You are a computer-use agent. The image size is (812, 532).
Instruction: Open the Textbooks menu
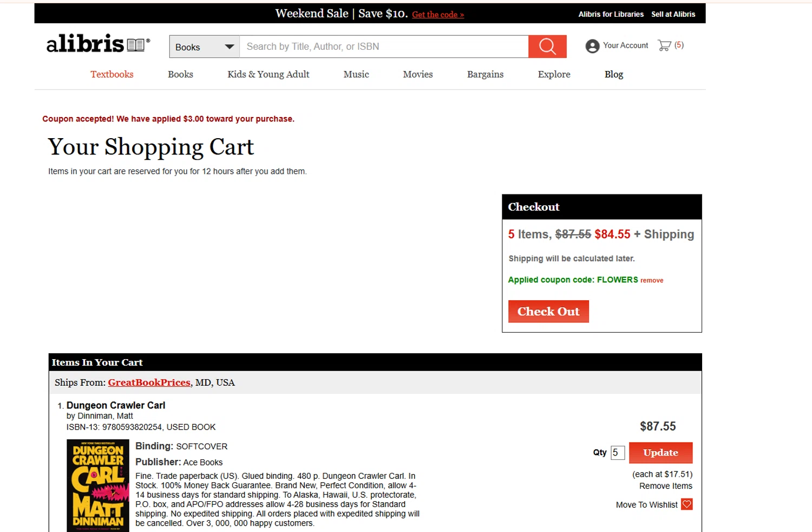(112, 74)
